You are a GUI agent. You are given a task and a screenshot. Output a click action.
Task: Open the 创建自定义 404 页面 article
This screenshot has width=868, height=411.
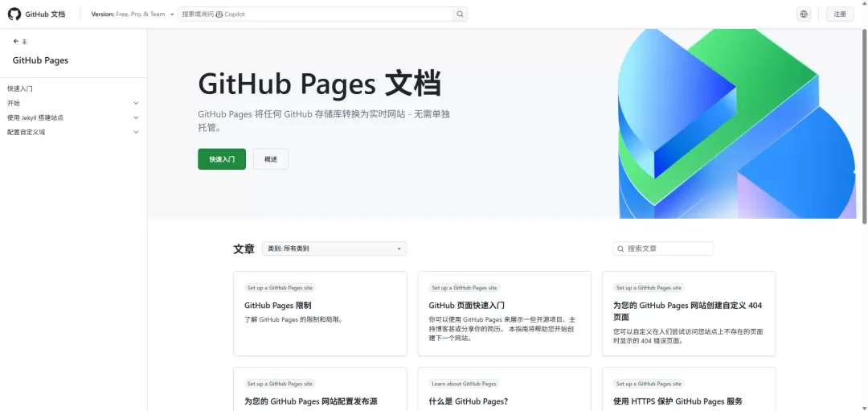coord(688,311)
